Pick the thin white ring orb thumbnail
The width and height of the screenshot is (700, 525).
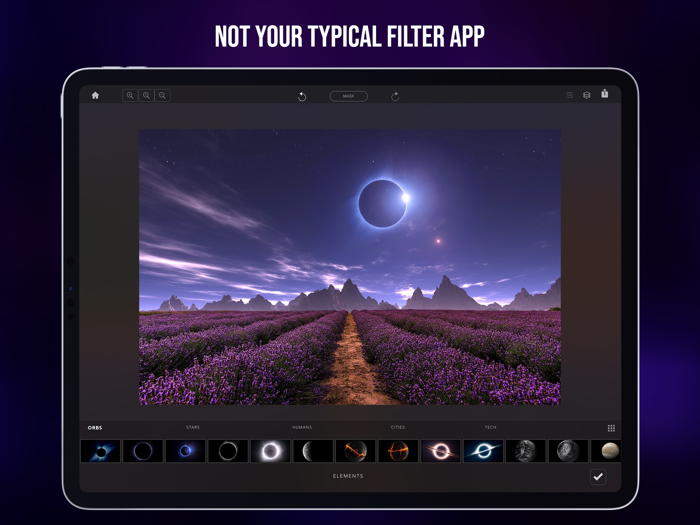pyautogui.click(x=228, y=451)
